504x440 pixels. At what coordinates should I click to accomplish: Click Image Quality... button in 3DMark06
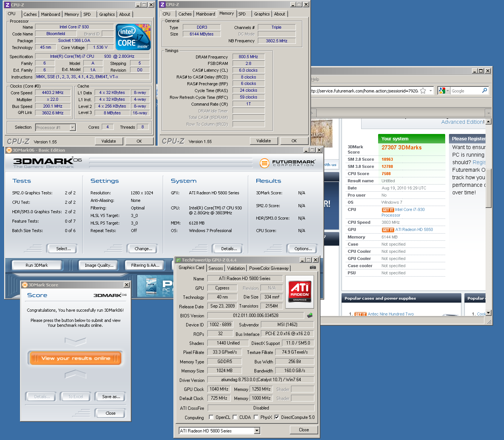click(99, 265)
